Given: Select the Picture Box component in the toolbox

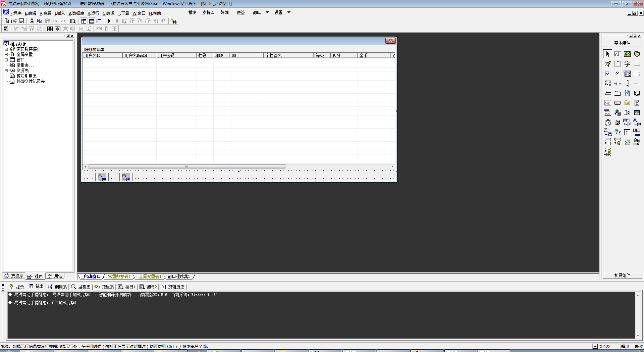Looking at the screenshot, I should click(627, 54).
